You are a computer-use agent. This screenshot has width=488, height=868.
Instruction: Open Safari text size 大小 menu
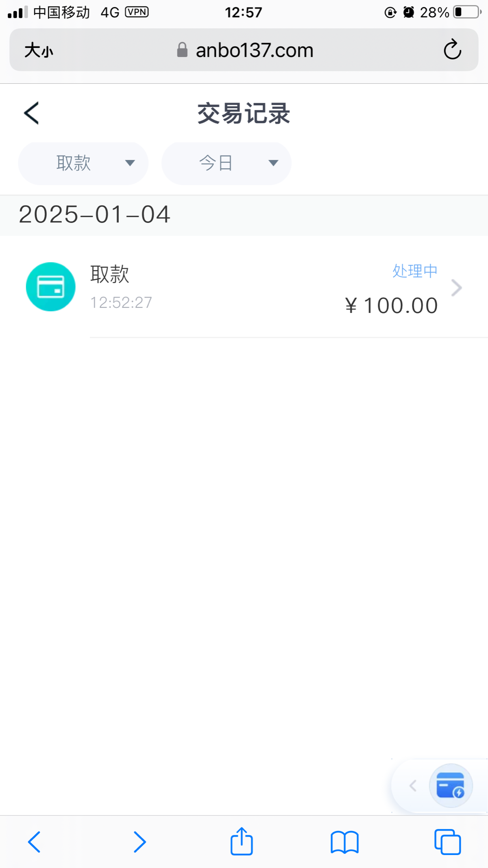click(x=39, y=50)
